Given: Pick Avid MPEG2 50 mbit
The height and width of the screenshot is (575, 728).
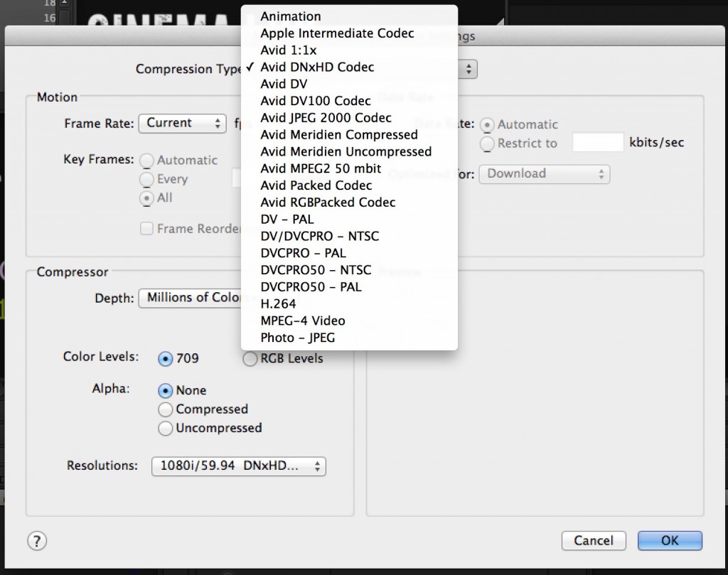Looking at the screenshot, I should click(349, 168).
